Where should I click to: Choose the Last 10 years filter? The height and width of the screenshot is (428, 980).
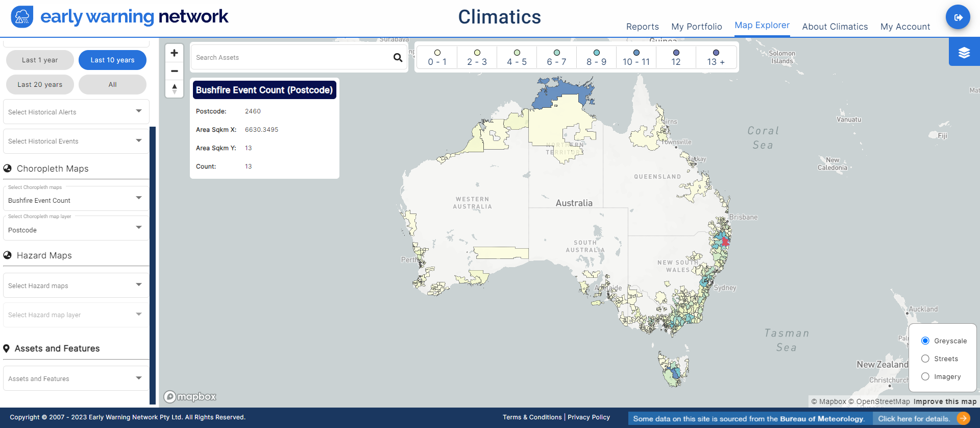[x=112, y=60]
